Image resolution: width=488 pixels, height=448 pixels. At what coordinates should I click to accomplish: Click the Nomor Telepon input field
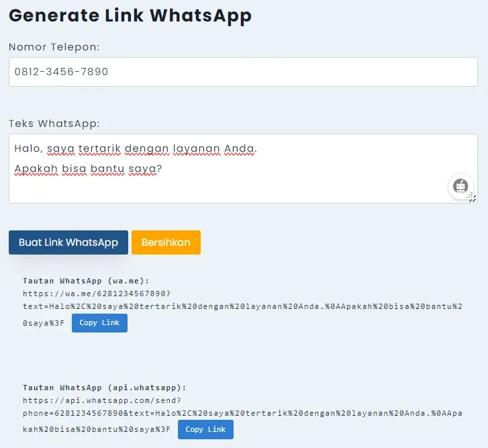[x=243, y=72]
